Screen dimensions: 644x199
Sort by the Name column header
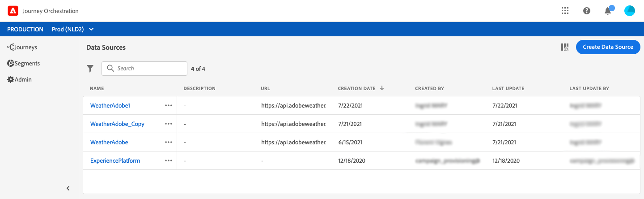pos(97,89)
